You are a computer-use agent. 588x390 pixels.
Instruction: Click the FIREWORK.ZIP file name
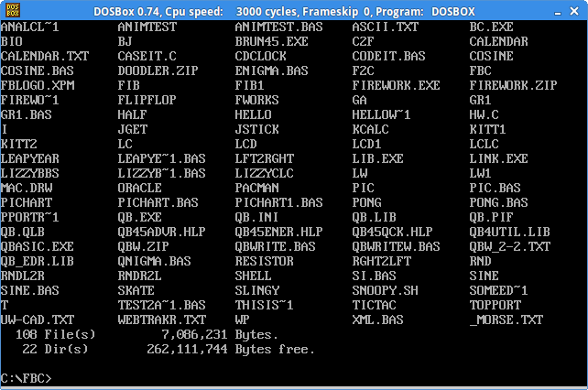pos(513,85)
